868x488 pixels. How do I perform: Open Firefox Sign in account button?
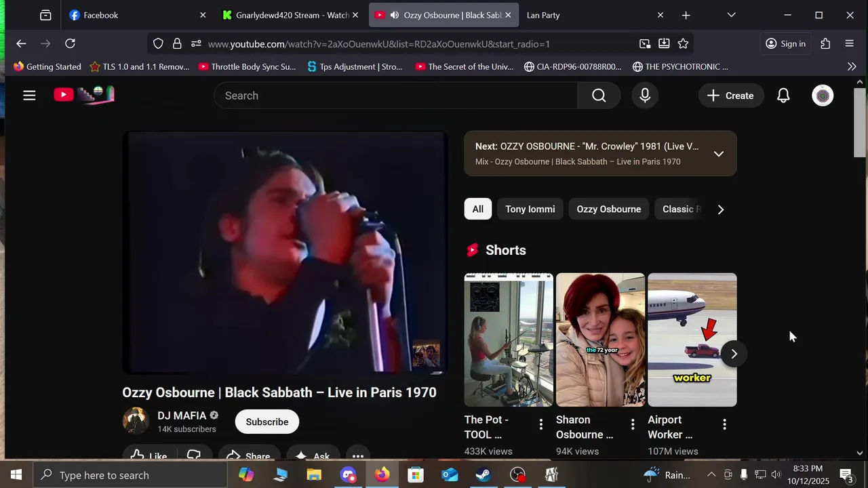785,43
